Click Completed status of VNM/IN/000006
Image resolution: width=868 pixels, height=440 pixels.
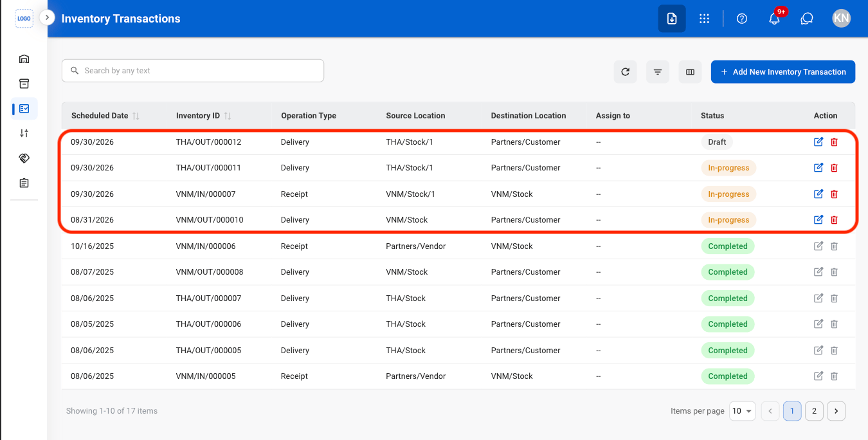click(728, 246)
